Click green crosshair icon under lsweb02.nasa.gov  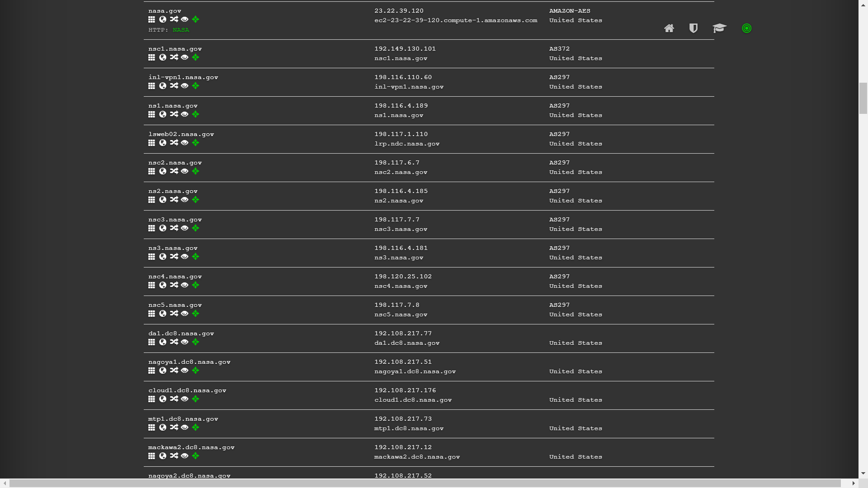point(195,143)
